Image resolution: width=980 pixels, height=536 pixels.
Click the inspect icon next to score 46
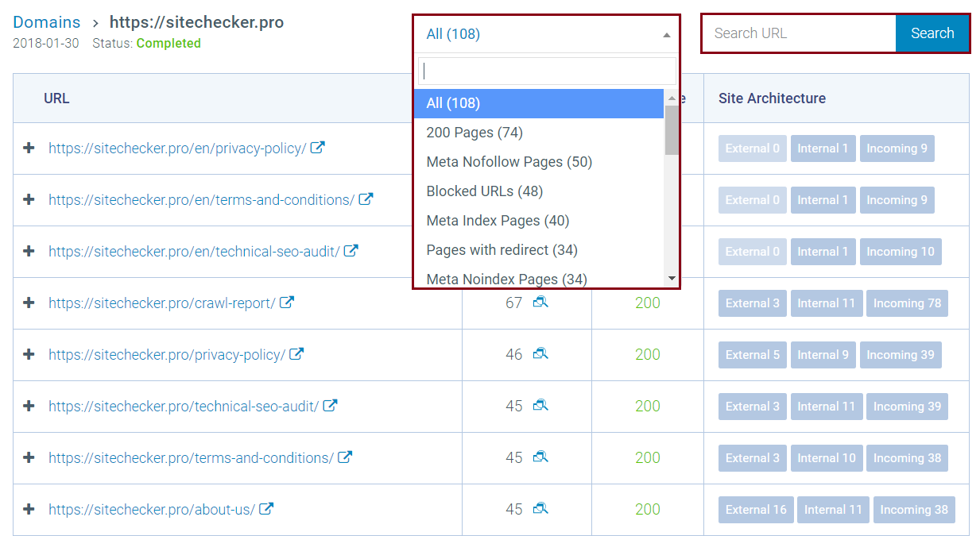point(540,354)
